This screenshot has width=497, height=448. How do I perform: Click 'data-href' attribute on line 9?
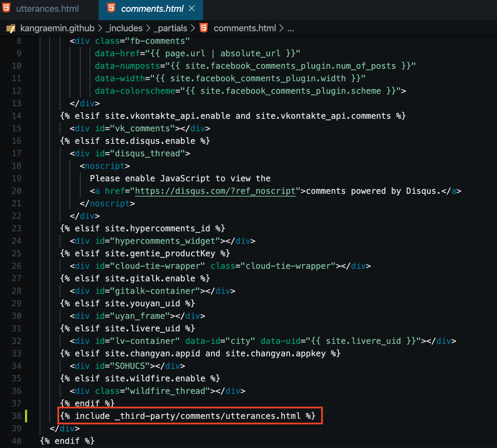point(117,53)
